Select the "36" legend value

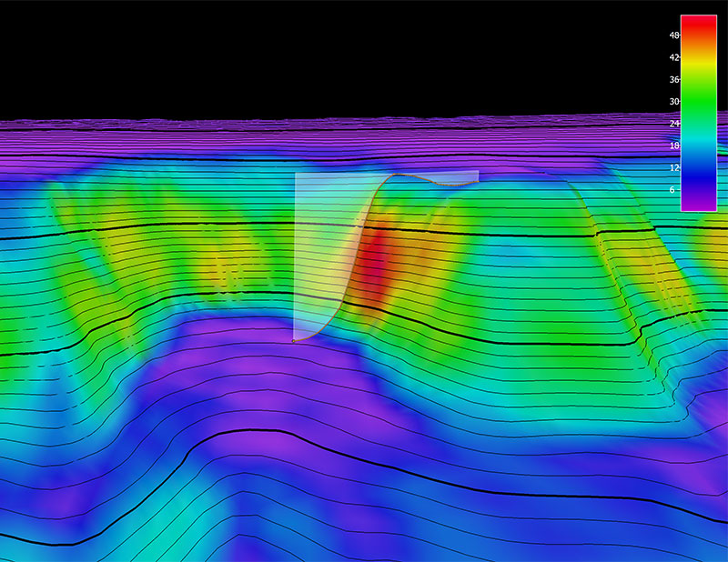coord(673,80)
